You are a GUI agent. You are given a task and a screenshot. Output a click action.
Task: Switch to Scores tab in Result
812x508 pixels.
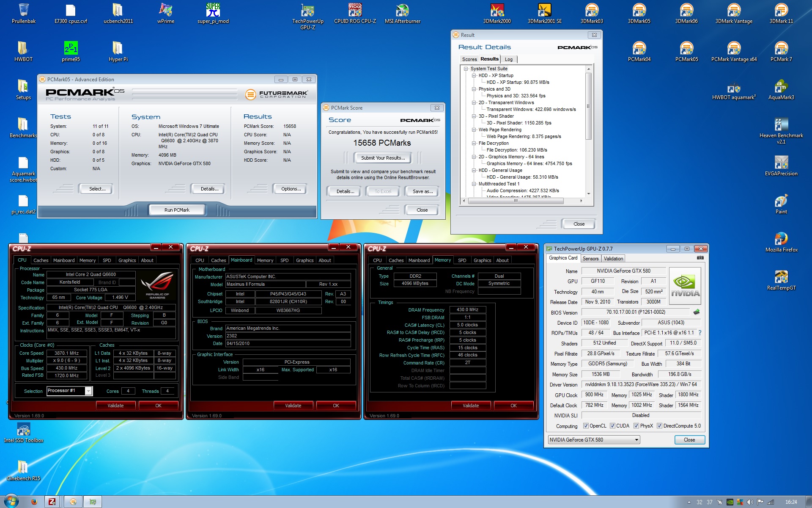click(x=469, y=59)
